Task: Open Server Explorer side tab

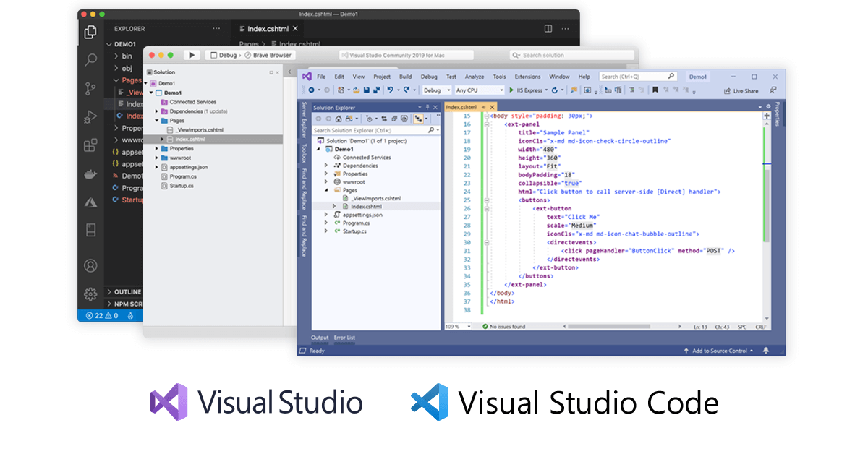Action: [x=304, y=121]
